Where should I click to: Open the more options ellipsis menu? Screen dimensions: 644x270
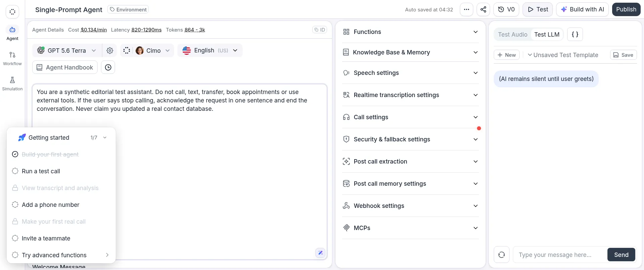click(467, 9)
